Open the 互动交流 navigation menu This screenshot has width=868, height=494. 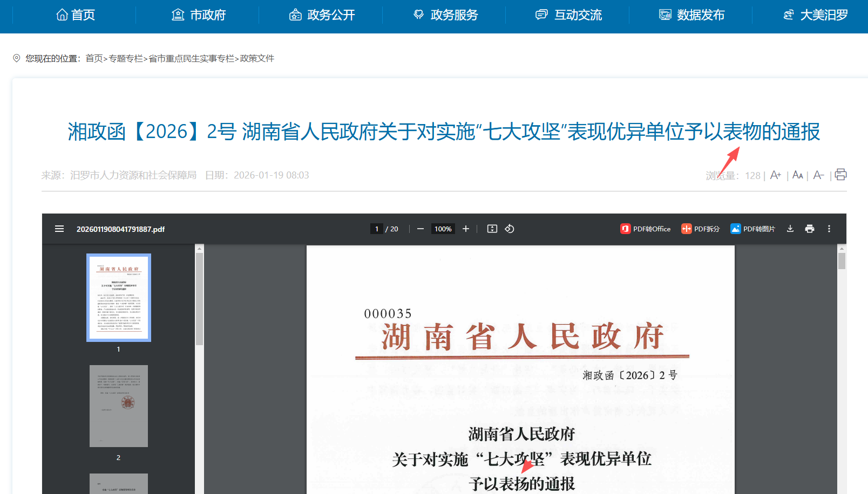(569, 15)
